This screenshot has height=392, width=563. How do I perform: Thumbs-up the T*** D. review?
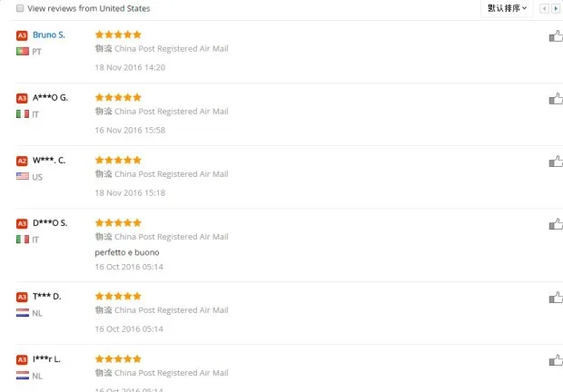click(x=556, y=298)
